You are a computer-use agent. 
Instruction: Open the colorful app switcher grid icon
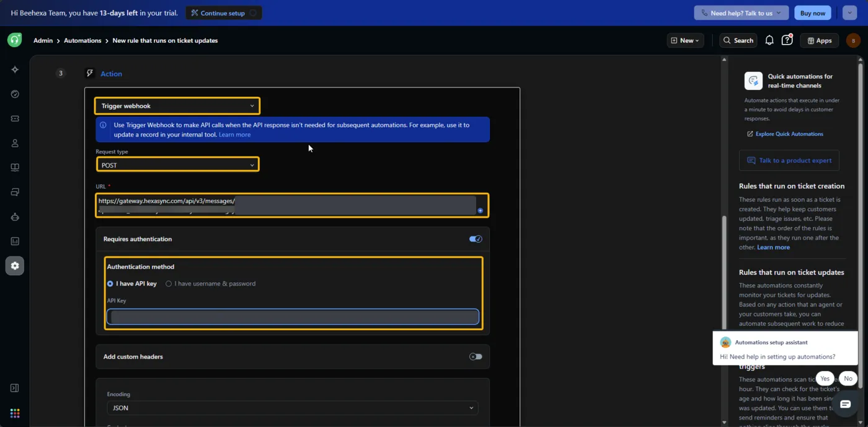tap(15, 413)
